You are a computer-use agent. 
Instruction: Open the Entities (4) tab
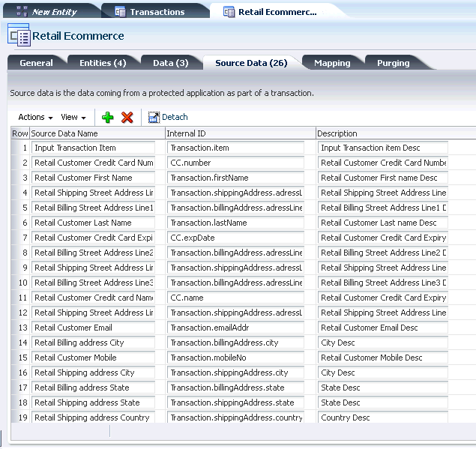[103, 63]
